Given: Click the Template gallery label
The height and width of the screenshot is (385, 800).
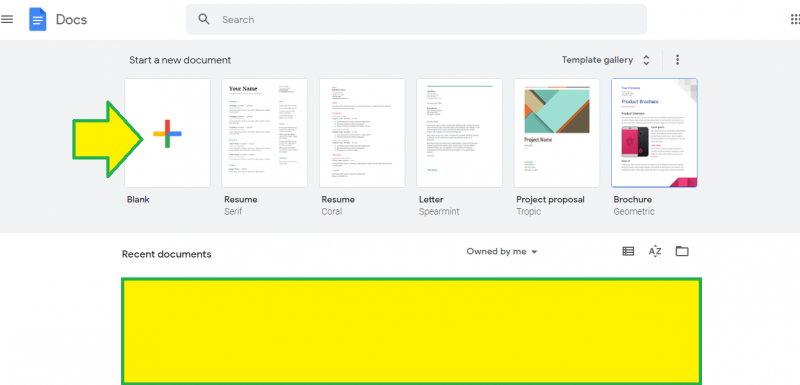Looking at the screenshot, I should 597,60.
